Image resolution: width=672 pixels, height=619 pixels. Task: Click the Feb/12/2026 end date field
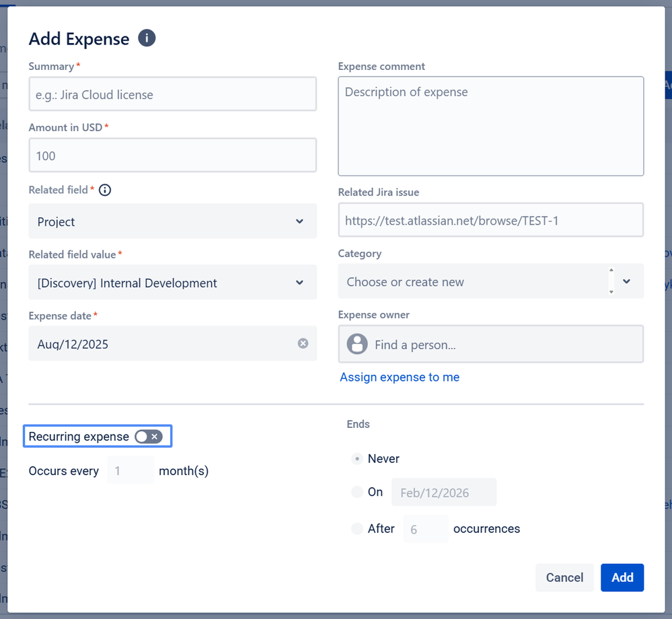[444, 492]
